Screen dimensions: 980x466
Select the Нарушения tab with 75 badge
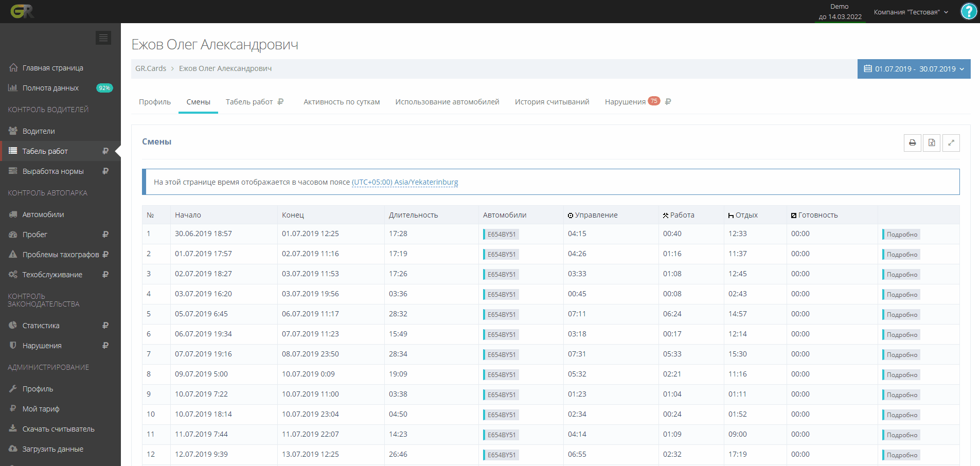click(x=625, y=102)
